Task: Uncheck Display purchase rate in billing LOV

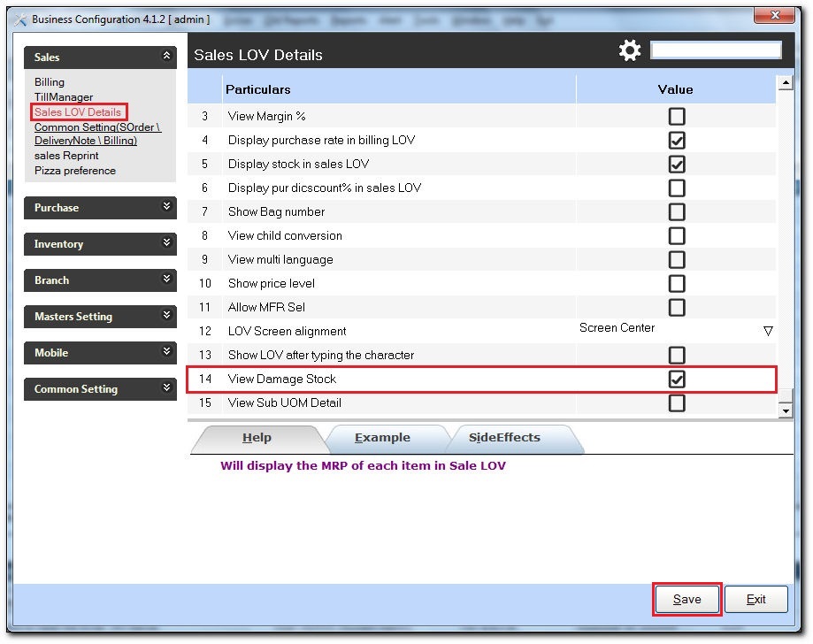Action: (677, 140)
